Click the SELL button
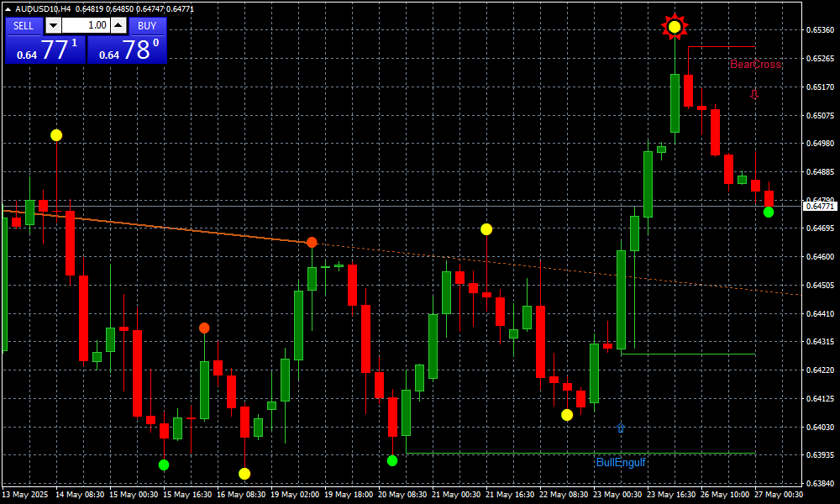Viewport: 840px width, 504px height. (24, 25)
